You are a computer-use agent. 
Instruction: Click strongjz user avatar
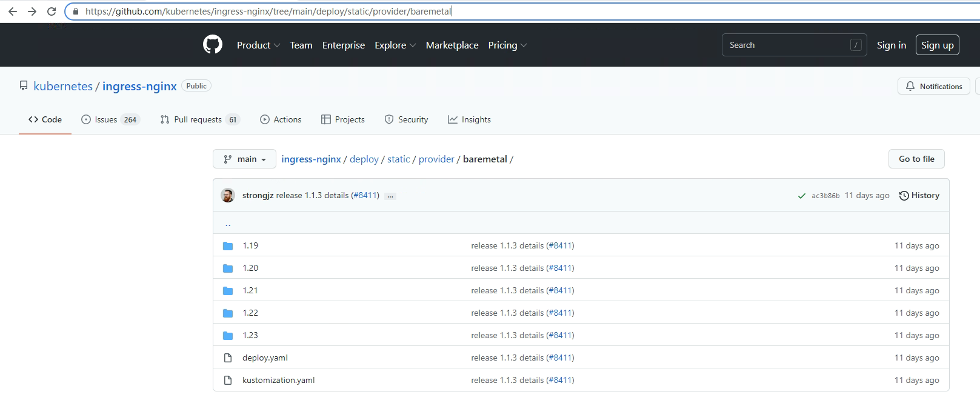point(228,195)
